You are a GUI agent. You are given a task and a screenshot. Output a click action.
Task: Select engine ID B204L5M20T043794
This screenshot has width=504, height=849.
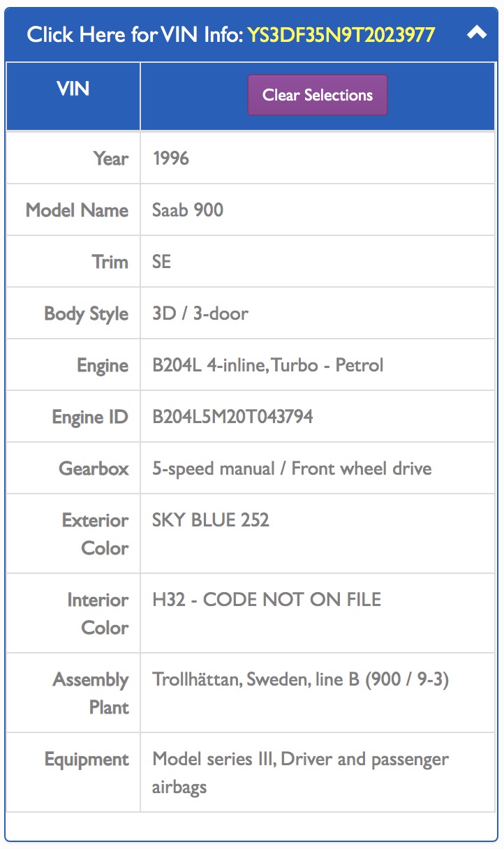tap(232, 417)
